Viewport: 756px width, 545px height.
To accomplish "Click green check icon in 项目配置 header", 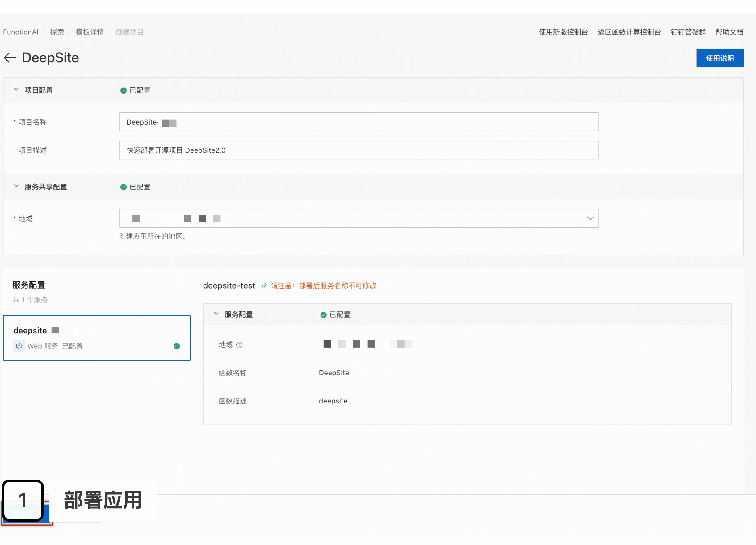I will pos(123,91).
